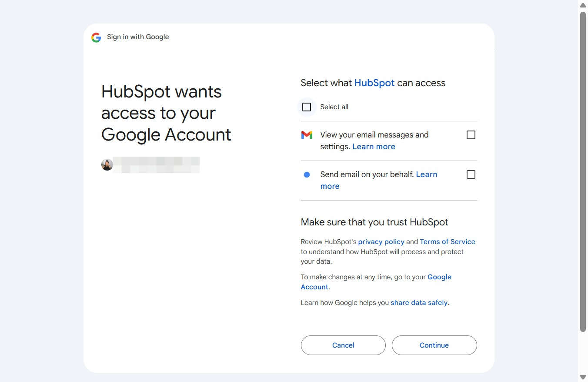588x382 pixels.
Task: Open HubSpot's privacy policy link
Action: point(381,241)
